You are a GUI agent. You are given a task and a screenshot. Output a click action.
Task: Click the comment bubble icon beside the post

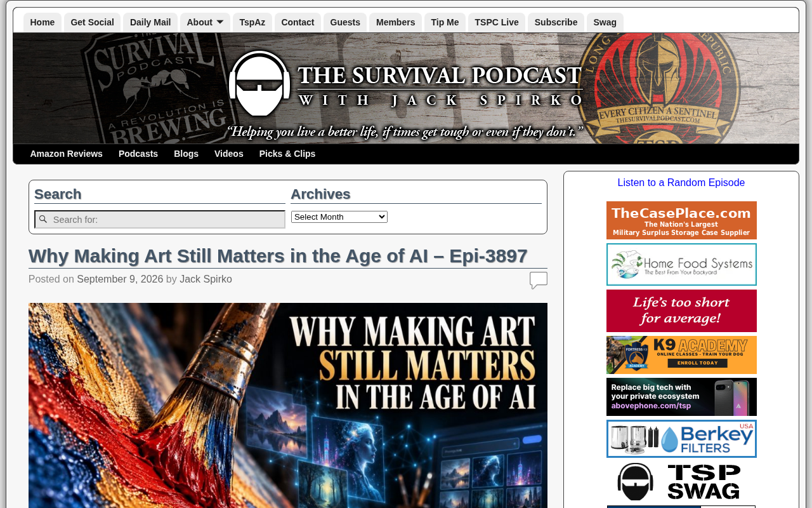coord(539,280)
